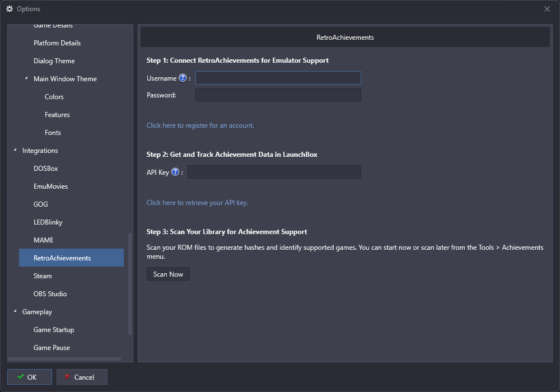Collapse the Main Window Theme tree node
560x392 pixels.
pyautogui.click(x=26, y=78)
